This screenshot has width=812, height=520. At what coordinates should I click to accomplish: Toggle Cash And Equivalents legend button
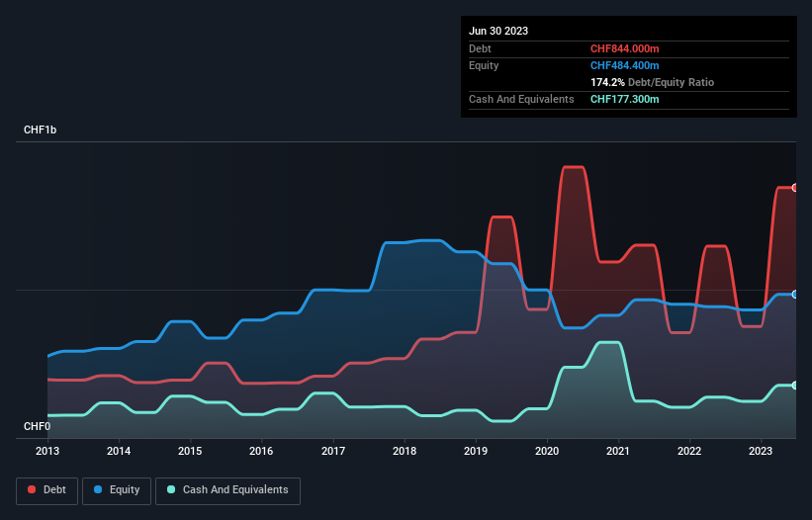[227, 490]
